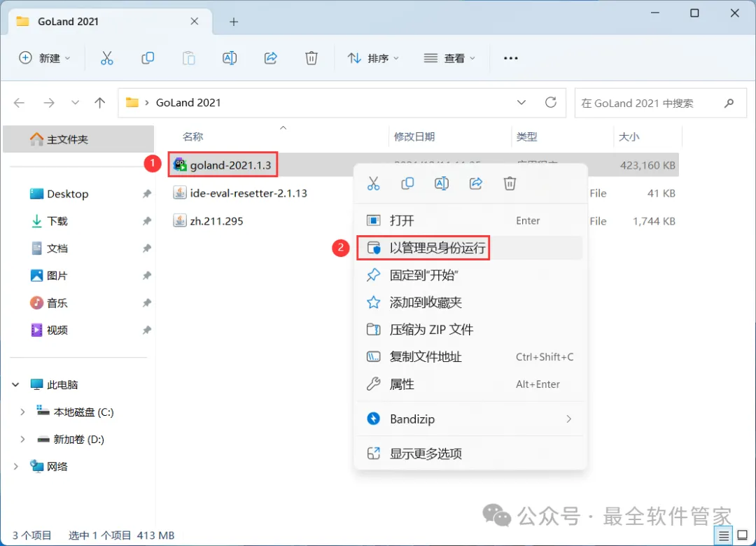
Task: Select 以管理员身份运行 menu entry
Action: 470,248
